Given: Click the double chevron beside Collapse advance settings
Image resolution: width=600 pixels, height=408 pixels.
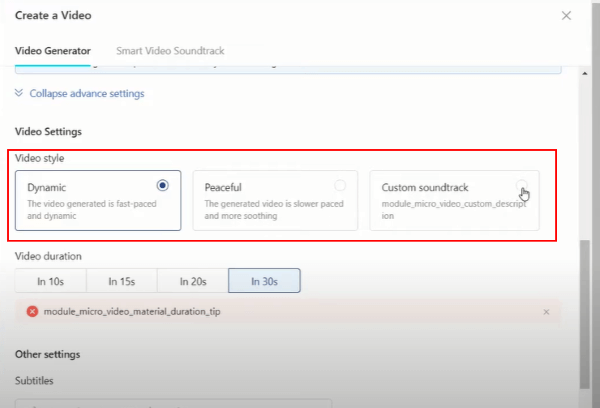Looking at the screenshot, I should coord(20,94).
